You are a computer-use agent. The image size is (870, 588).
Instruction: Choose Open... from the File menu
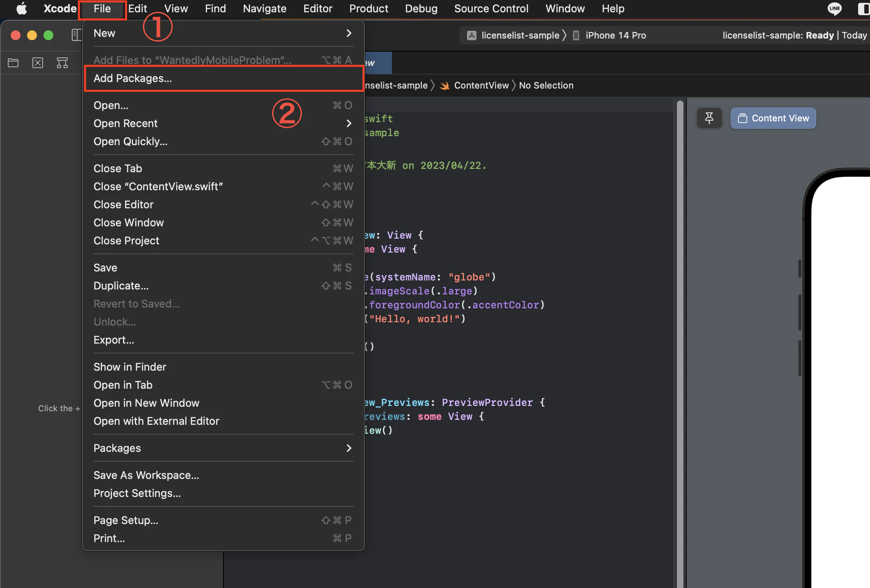(224, 105)
